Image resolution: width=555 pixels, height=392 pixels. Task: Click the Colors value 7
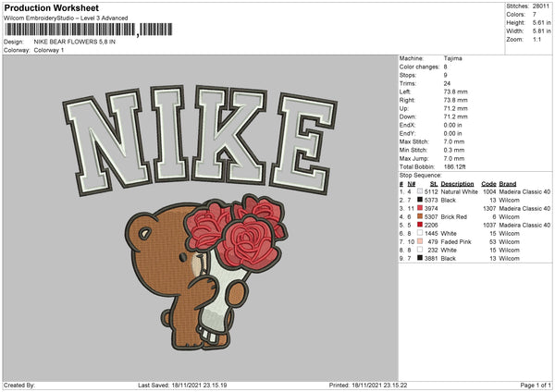click(x=535, y=15)
